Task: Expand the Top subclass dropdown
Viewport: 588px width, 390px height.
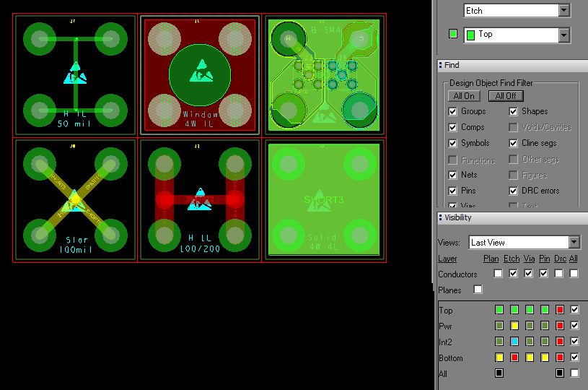Action: [x=563, y=35]
